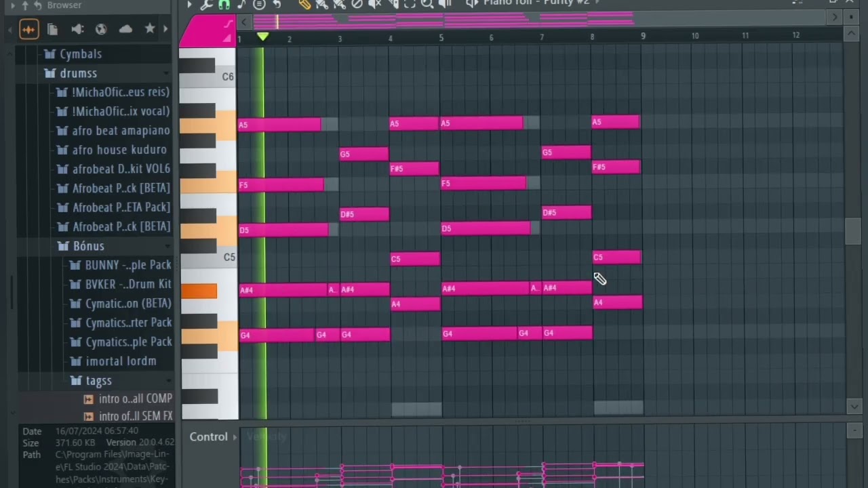Open the Control dropdown arrow

[235, 437]
